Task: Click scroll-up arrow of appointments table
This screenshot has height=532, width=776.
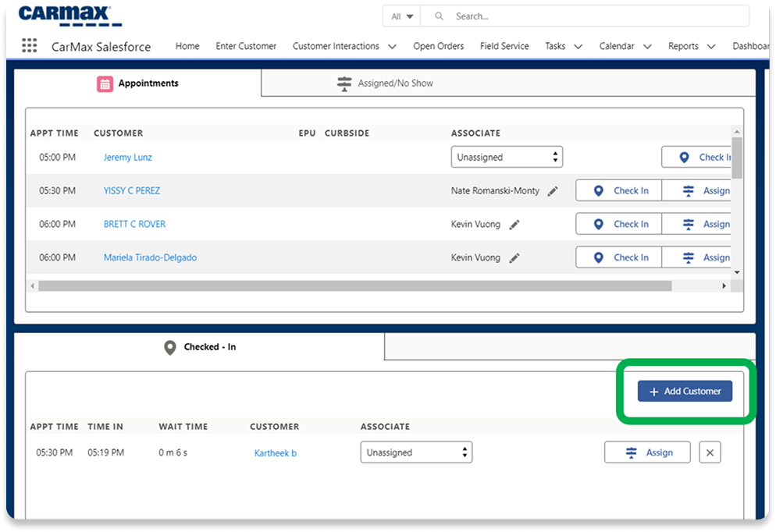Action: pyautogui.click(x=737, y=132)
